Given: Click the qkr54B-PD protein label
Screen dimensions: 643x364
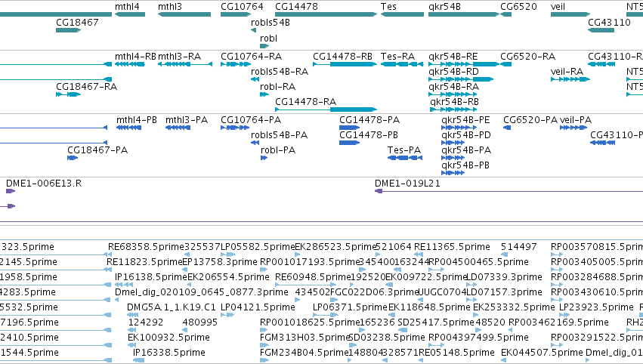Looking at the screenshot, I should click(466, 135).
